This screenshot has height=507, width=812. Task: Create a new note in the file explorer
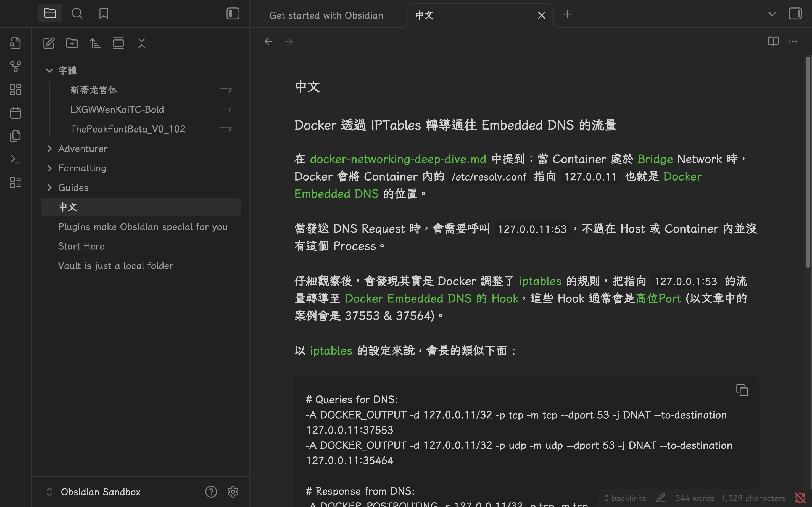pos(49,43)
